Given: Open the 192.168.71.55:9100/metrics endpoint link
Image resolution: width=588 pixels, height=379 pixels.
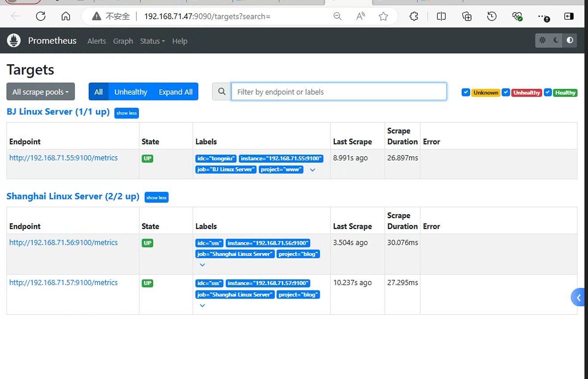Looking at the screenshot, I should point(63,158).
